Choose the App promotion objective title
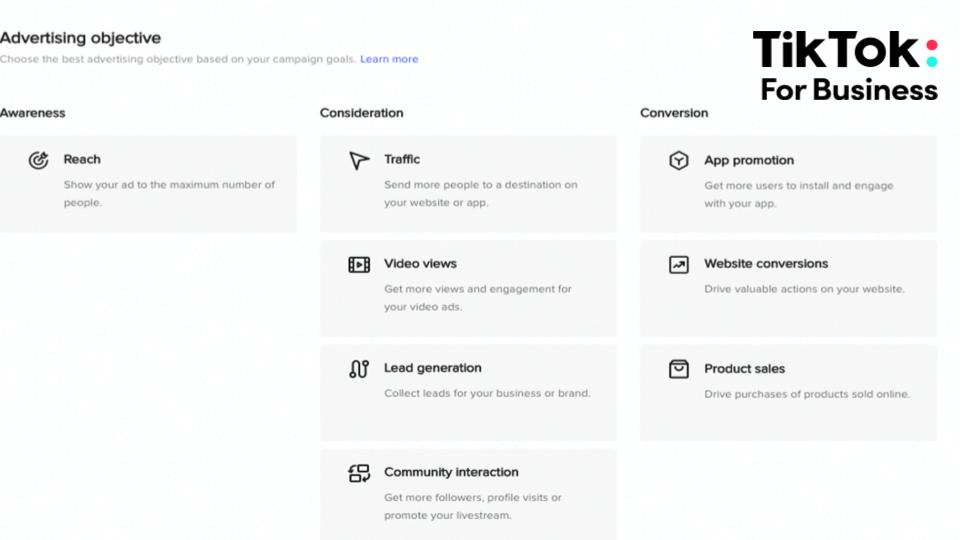The image size is (960, 540). [749, 160]
